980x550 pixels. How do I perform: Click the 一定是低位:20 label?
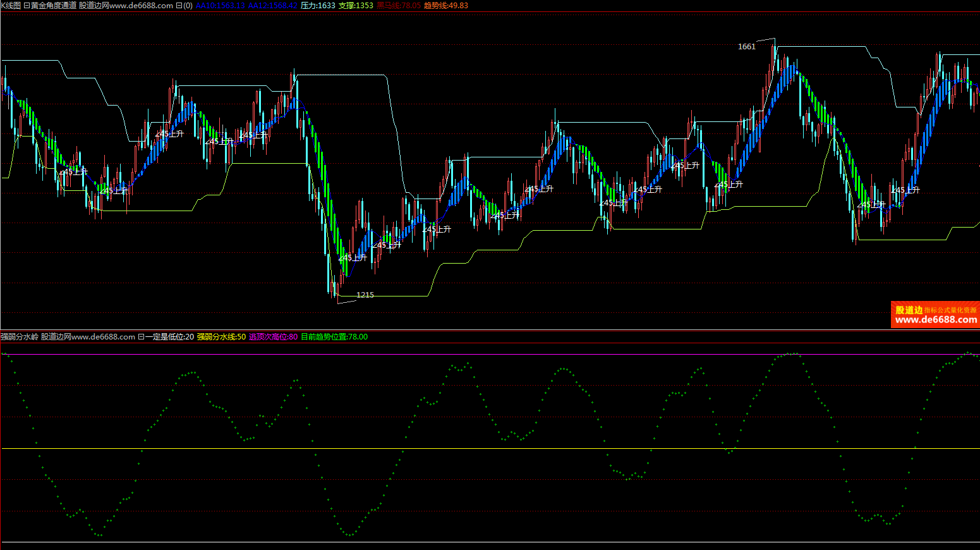point(170,337)
